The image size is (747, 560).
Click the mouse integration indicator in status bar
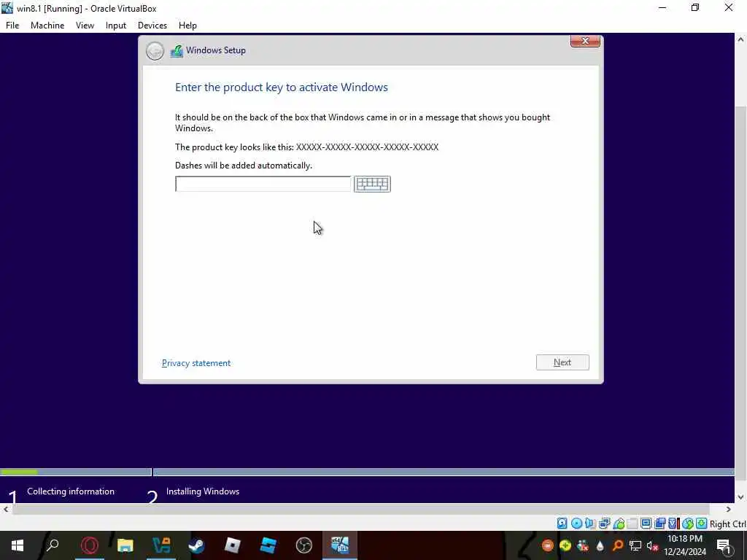pyautogui.click(x=688, y=524)
